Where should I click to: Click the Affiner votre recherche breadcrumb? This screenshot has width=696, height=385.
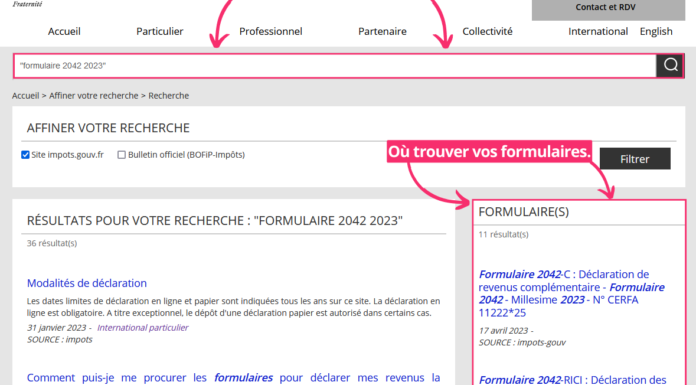(94, 95)
